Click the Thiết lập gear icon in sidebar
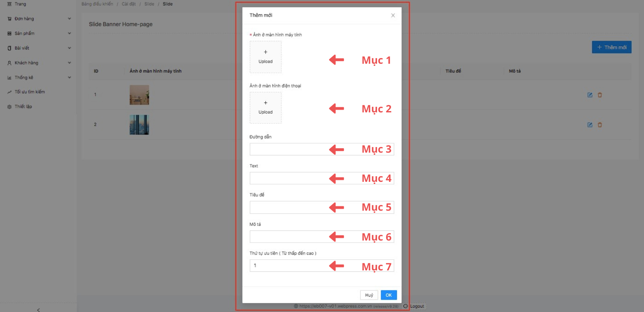This screenshot has height=312, width=644. (9, 107)
